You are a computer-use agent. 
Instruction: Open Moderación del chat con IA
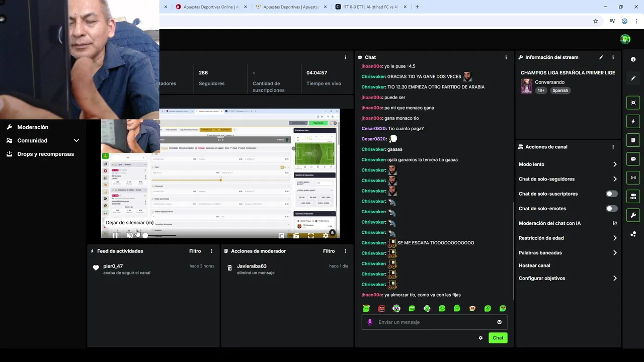click(x=568, y=223)
